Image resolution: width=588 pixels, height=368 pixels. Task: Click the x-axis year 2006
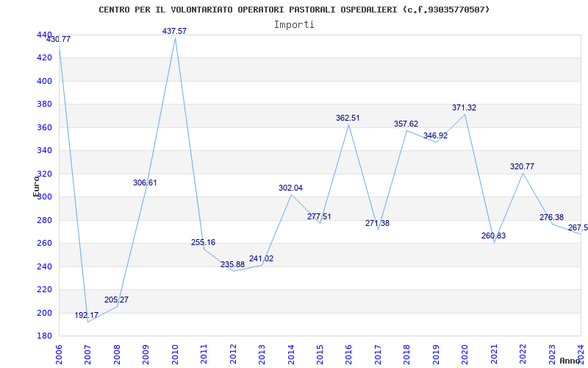click(x=59, y=355)
